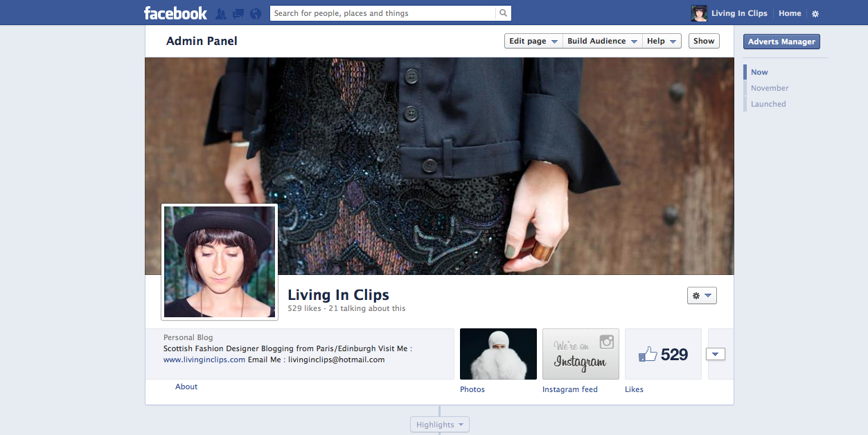This screenshot has width=868, height=435.
Task: Click the Facebook logo
Action: [x=175, y=13]
